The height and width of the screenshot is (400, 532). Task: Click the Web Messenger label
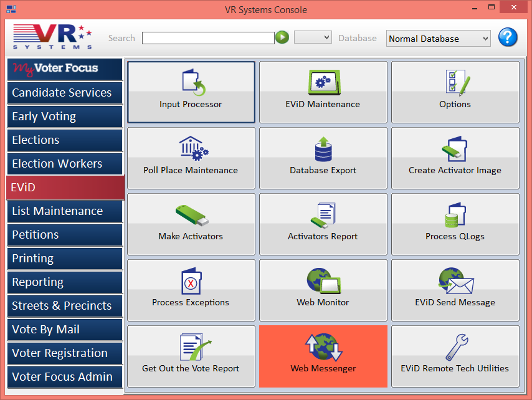[x=323, y=368]
